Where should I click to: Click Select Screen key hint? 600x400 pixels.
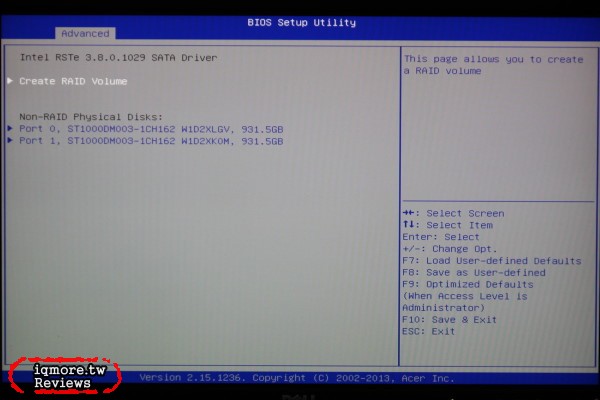[453, 213]
